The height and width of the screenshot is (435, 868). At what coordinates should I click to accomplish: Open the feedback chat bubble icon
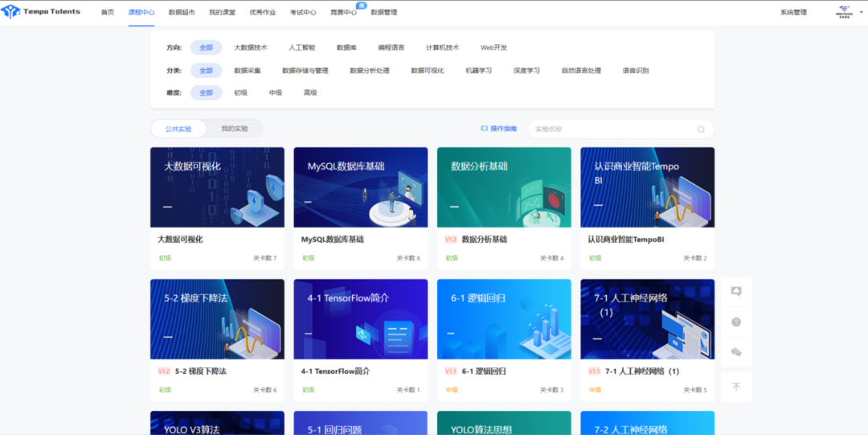(736, 291)
